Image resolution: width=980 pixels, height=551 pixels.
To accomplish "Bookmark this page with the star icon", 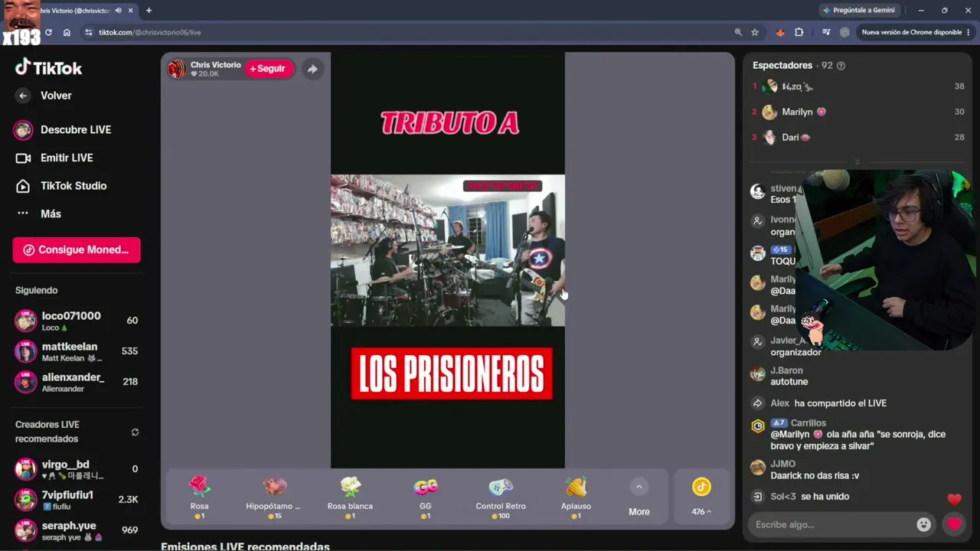I will [755, 32].
